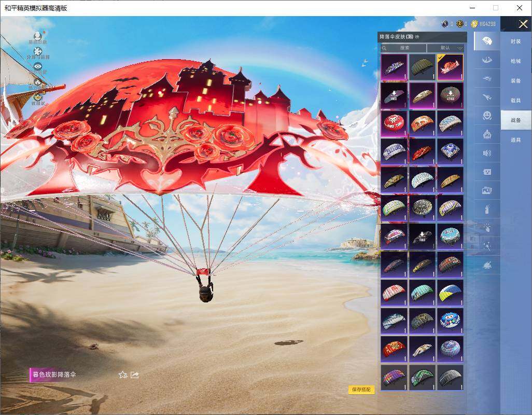The image size is (532, 415).
Task: Select the parachute skin category icon
Action: [487, 41]
